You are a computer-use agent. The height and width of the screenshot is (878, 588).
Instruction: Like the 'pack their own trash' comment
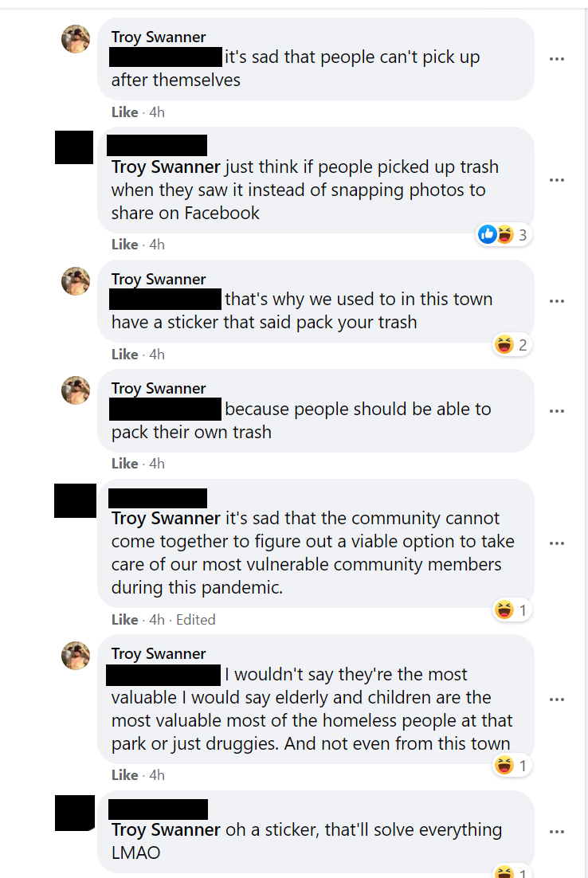pos(124,464)
